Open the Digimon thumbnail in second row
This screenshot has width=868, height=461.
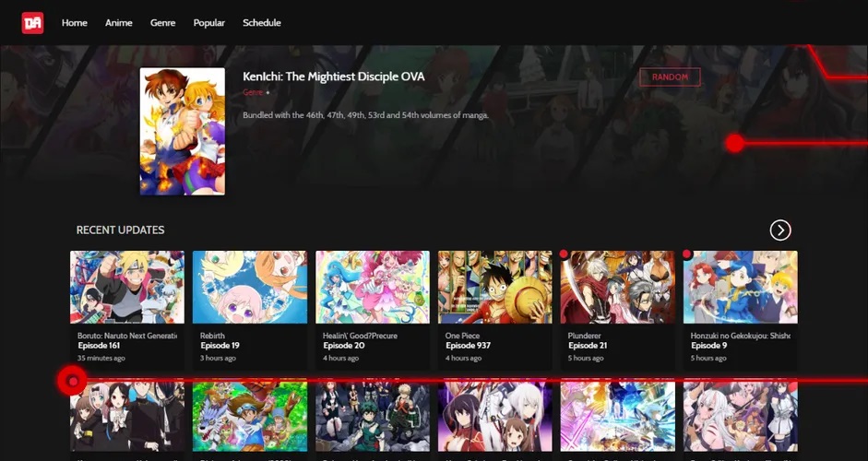coord(250,415)
